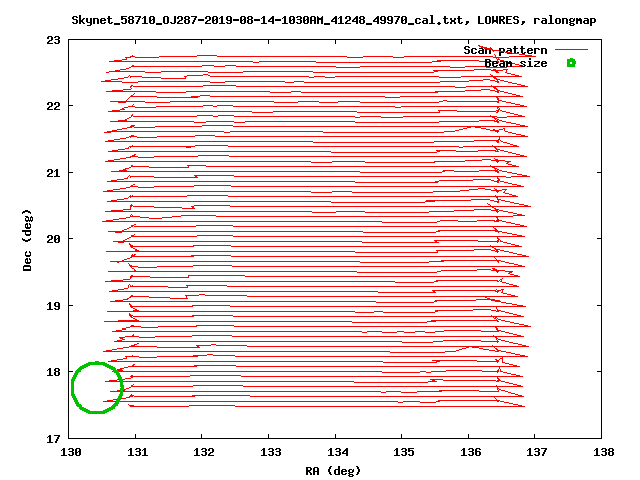Viewport: 640px width, 480px height.
Task: Click the plot title text at top
Action: coord(333,20)
